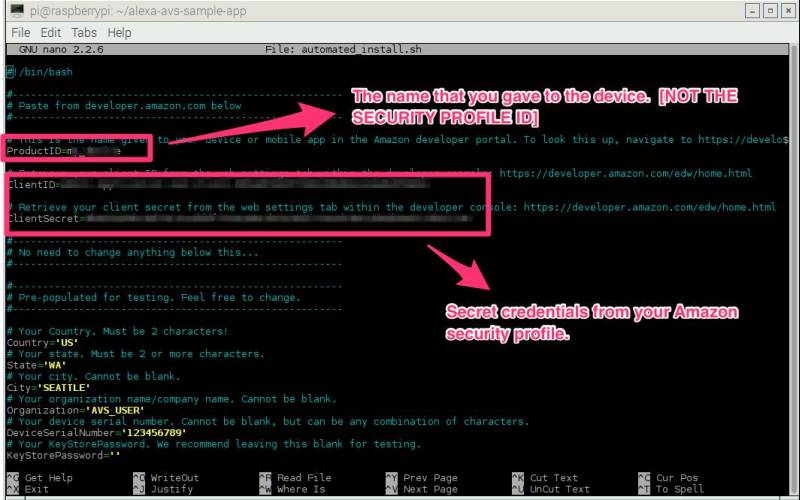Click the ^Y Prev Page shortcut
This screenshot has width=800, height=500.
(421, 478)
